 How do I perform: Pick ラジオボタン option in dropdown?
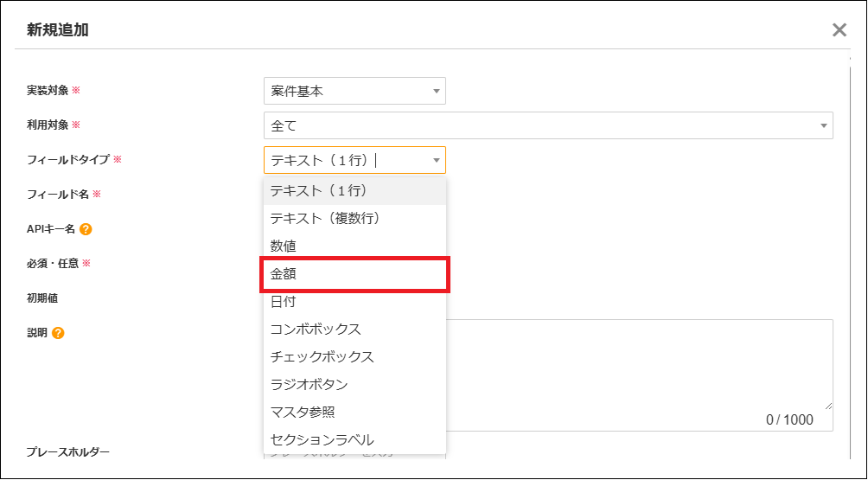tap(354, 384)
